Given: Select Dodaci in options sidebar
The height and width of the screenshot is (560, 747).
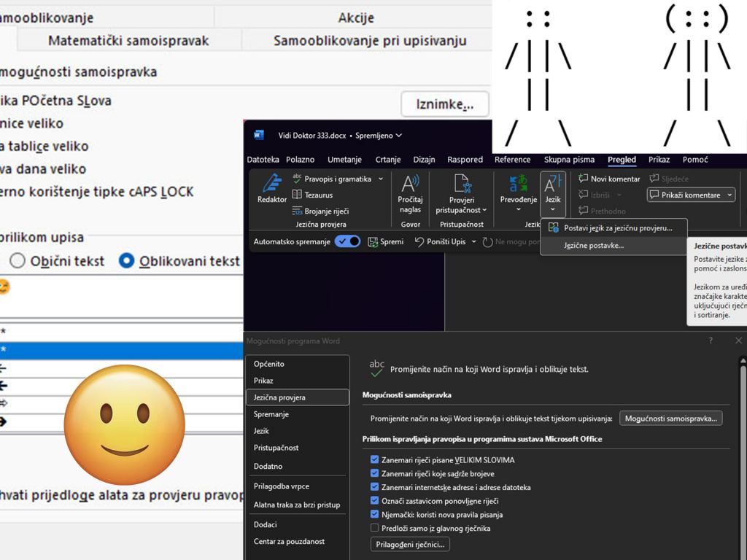Looking at the screenshot, I should pyautogui.click(x=298, y=524).
